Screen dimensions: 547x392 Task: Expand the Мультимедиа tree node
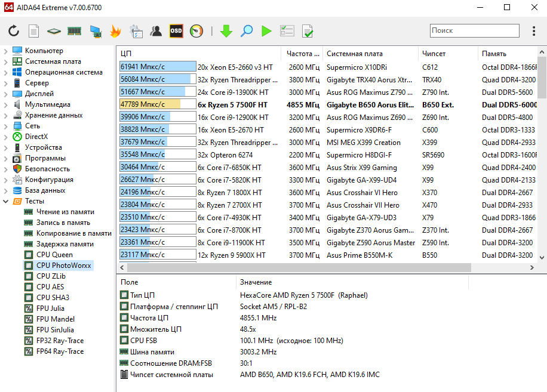pyautogui.click(x=5, y=105)
